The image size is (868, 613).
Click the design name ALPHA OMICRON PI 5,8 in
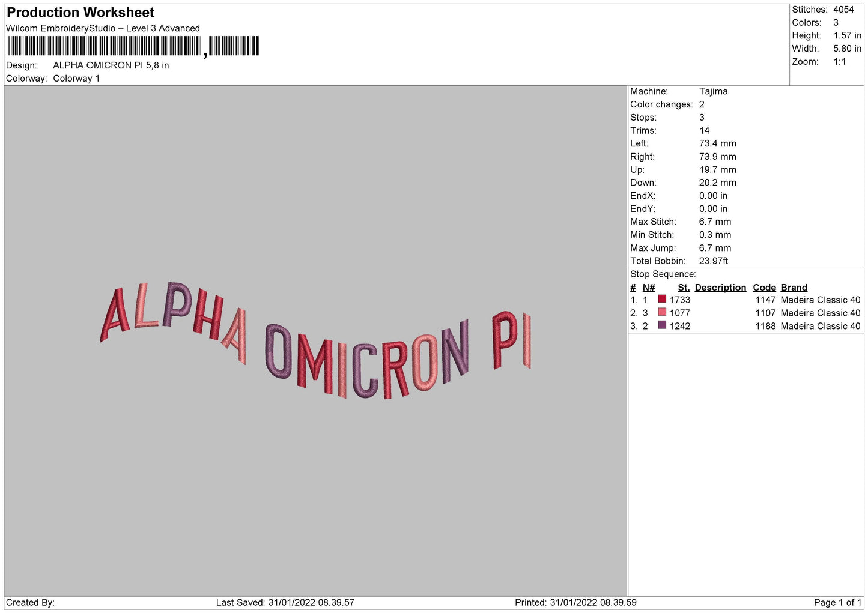pos(111,65)
